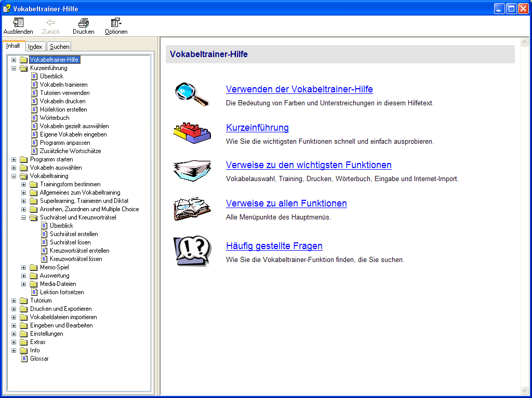Screen dimensions: 532x398
Task: Open link Verwenden der Vokabeltrainer-Hilfe
Action: click(x=299, y=89)
